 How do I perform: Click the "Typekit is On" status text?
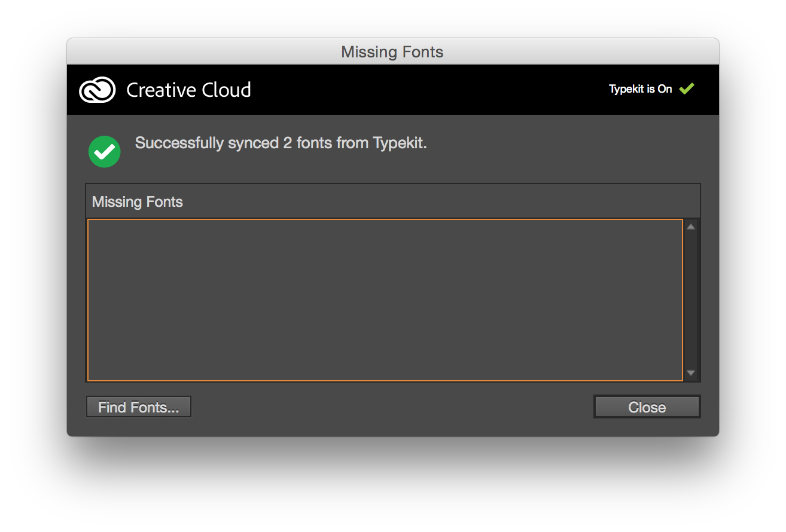pyautogui.click(x=640, y=89)
